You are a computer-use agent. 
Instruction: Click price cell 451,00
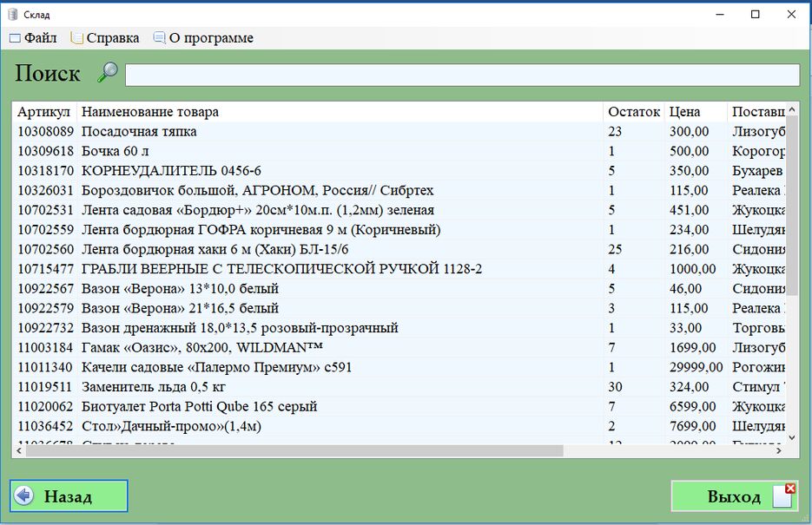click(690, 210)
